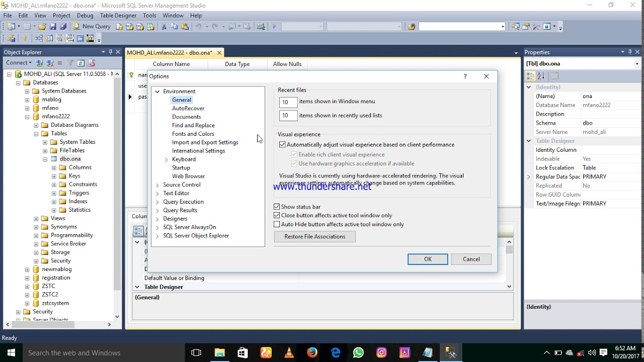This screenshot has height=362, width=644.
Task: Expand the zstcsystem database node
Action: (27, 303)
